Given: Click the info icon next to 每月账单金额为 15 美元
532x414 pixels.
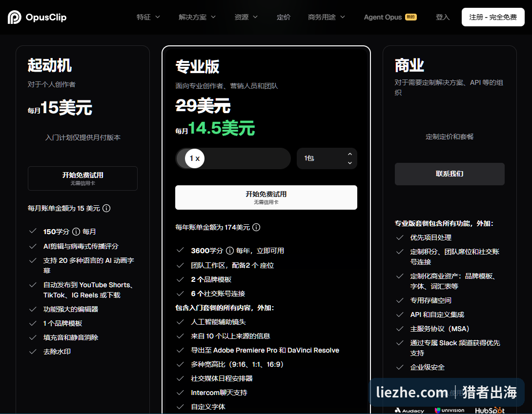Looking at the screenshot, I should pos(106,208).
